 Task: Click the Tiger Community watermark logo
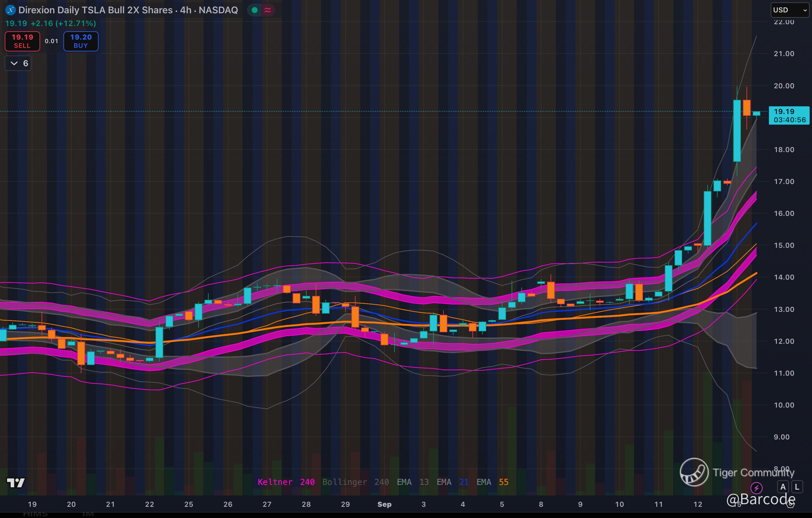point(694,472)
